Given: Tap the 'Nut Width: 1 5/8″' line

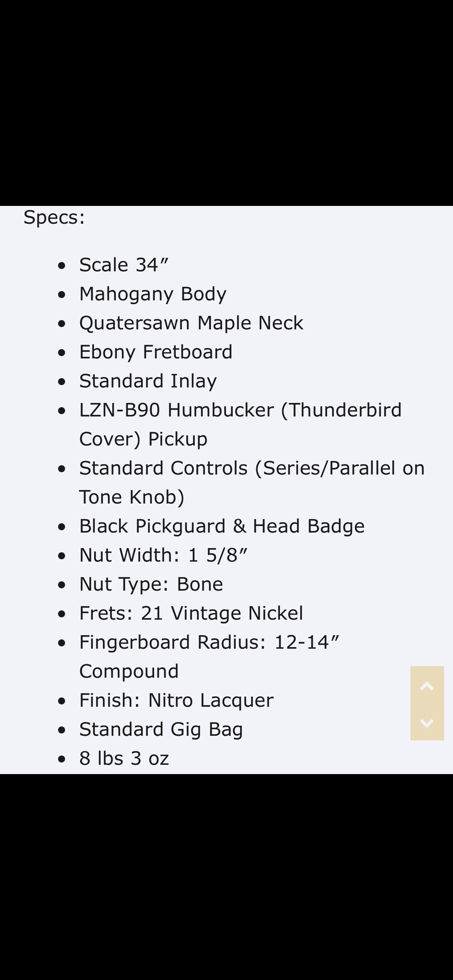Looking at the screenshot, I should (x=163, y=555).
